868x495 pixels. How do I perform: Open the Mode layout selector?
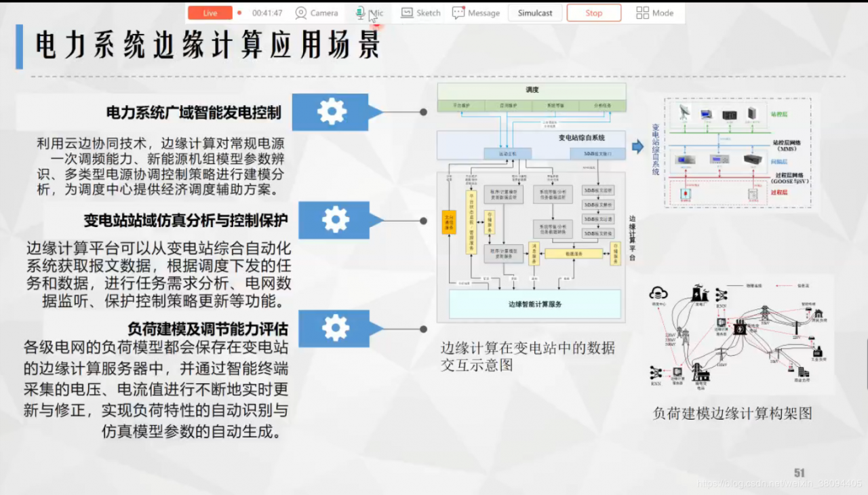[655, 13]
